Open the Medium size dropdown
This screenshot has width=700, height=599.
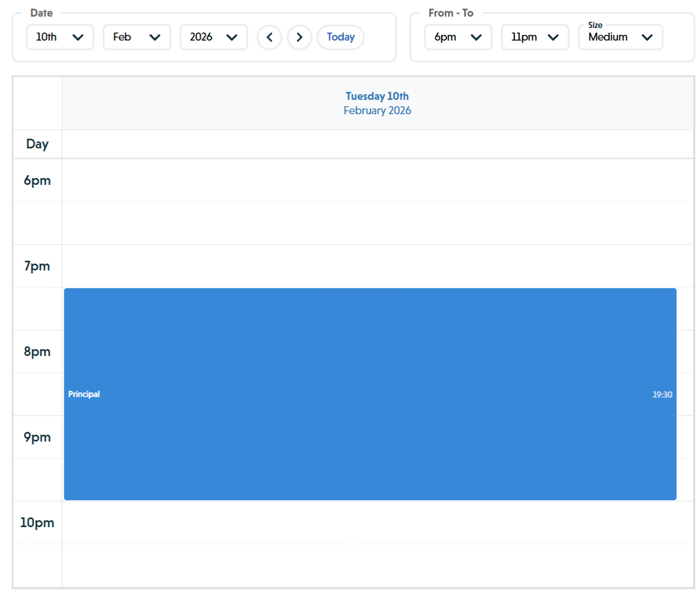click(621, 37)
